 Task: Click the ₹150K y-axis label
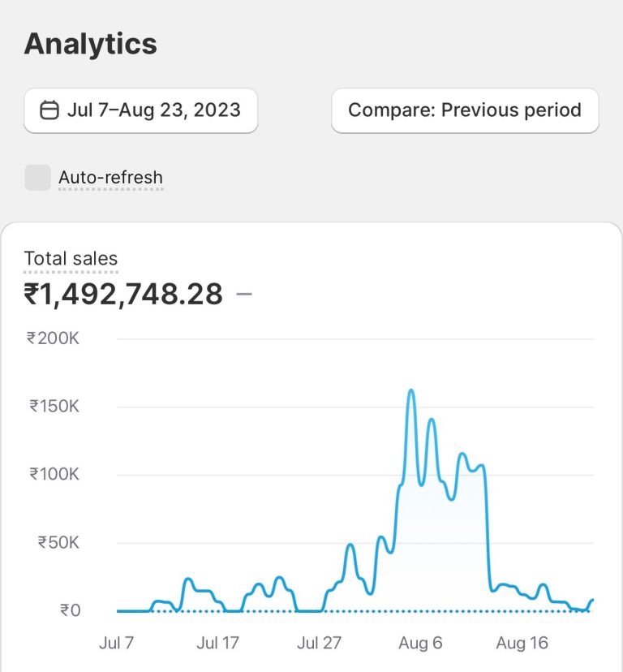[x=54, y=406]
